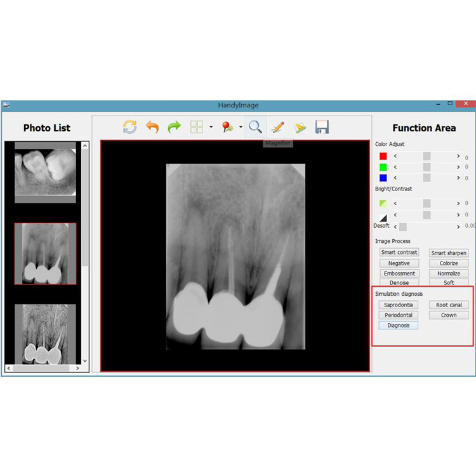The height and width of the screenshot is (476, 476).
Task: Click the red channel slider handle
Action: [x=426, y=156]
